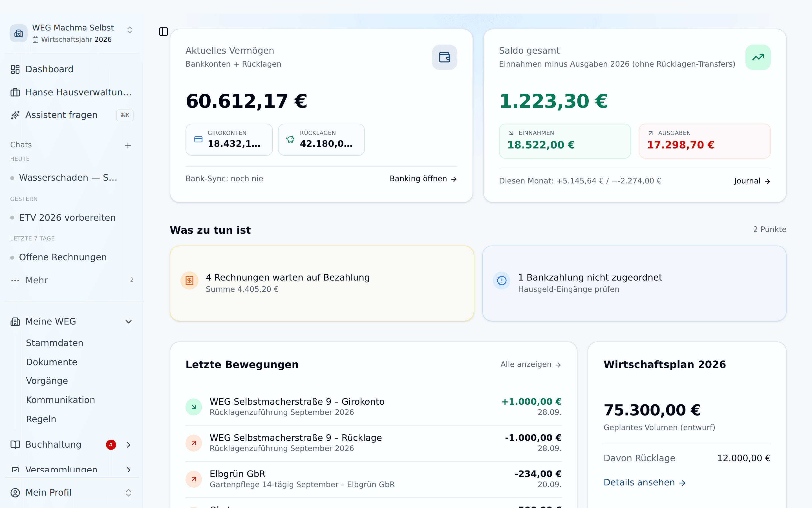This screenshot has height=508, width=812.
Task: Click incoming arrow icon of Girokonto transaction
Action: coord(194,407)
